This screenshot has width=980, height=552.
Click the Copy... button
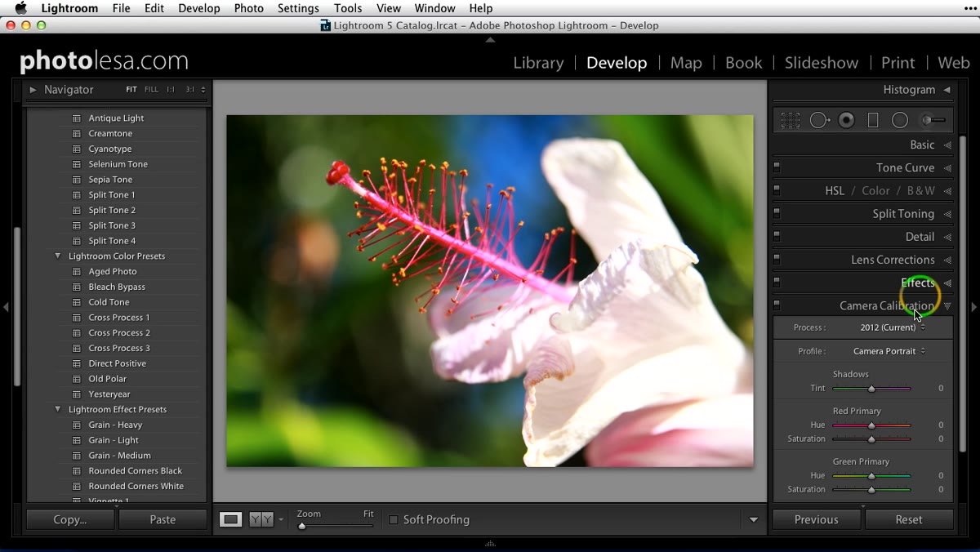[70, 519]
